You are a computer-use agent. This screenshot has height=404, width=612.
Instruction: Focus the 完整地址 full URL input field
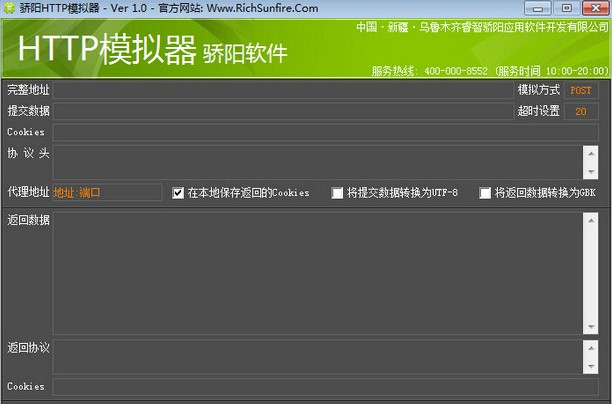pos(283,91)
